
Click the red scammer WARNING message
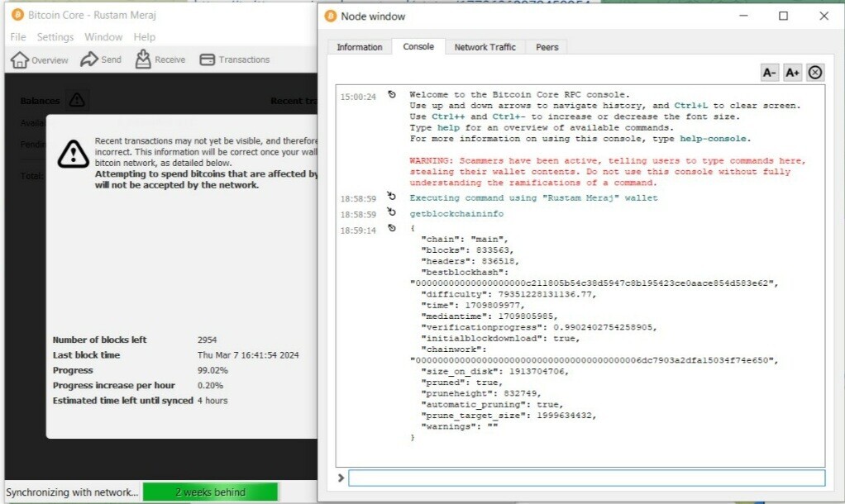tap(608, 172)
